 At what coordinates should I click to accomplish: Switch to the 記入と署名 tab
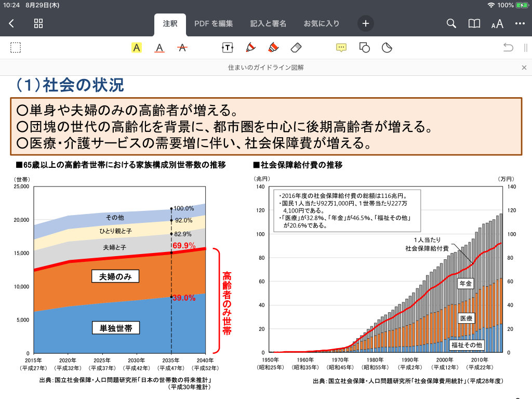pyautogui.click(x=268, y=23)
